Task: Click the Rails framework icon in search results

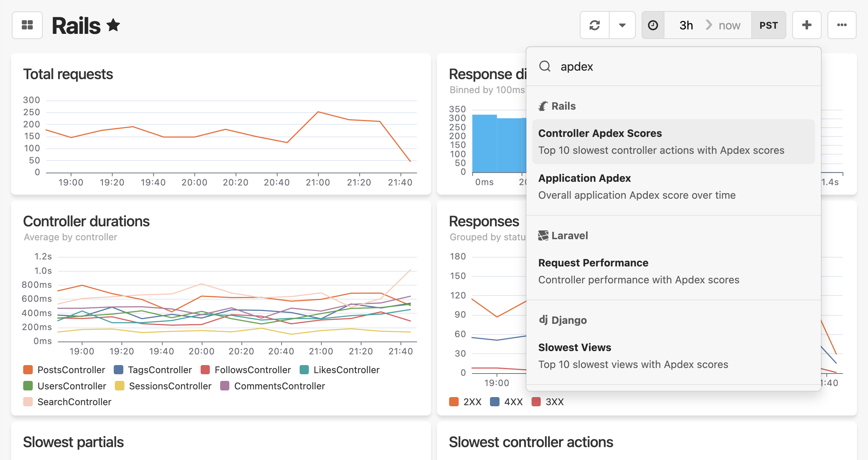Action: coord(543,106)
